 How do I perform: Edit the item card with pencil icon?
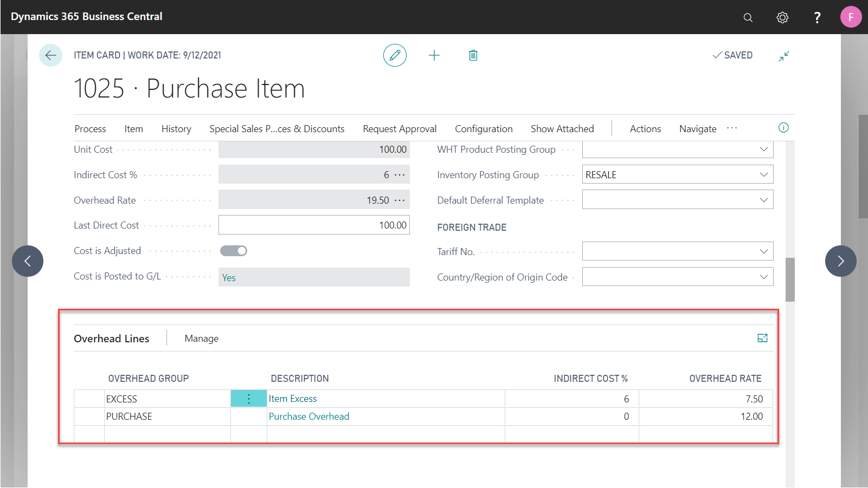(395, 55)
